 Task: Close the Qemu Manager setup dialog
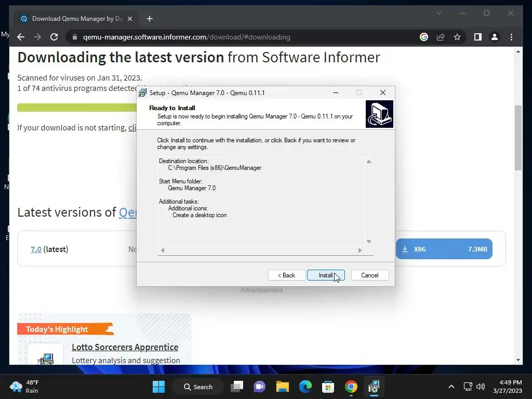point(383,92)
